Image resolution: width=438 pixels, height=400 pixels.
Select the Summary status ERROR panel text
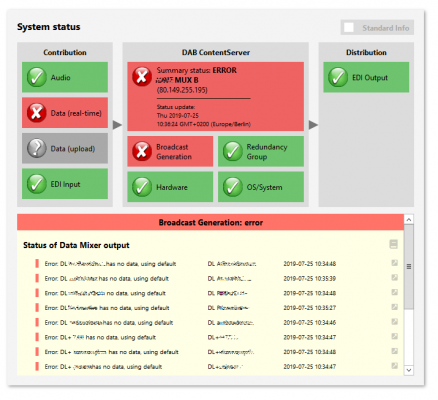[x=197, y=70]
